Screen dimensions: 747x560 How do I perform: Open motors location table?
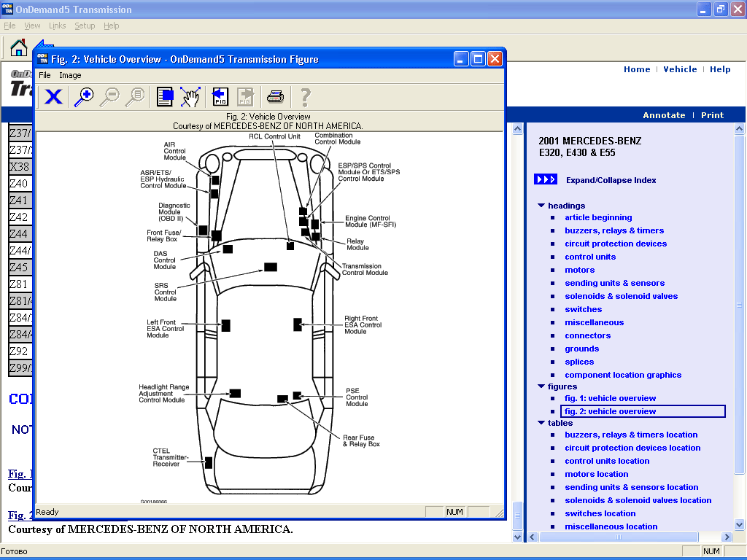pos(597,474)
